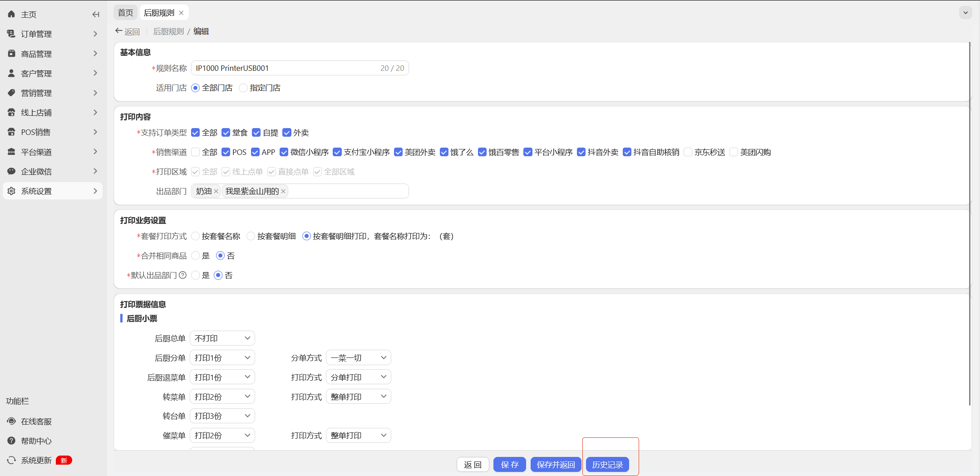
Task: Select 指定门店 radio button
Action: point(243,88)
